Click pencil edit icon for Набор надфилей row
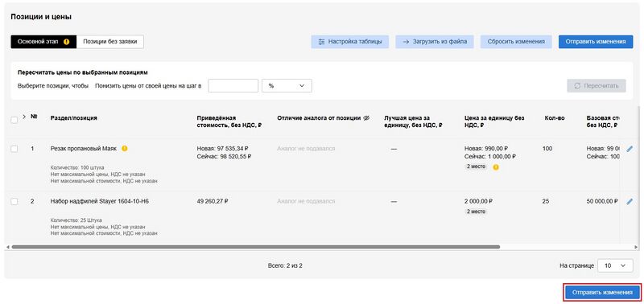644x304 pixels. (630, 201)
